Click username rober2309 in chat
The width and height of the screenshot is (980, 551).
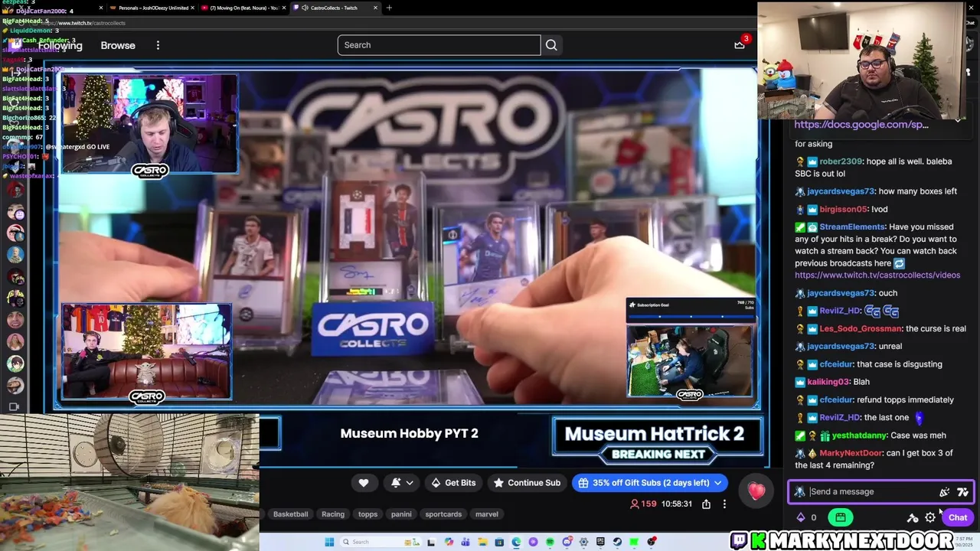pos(841,161)
